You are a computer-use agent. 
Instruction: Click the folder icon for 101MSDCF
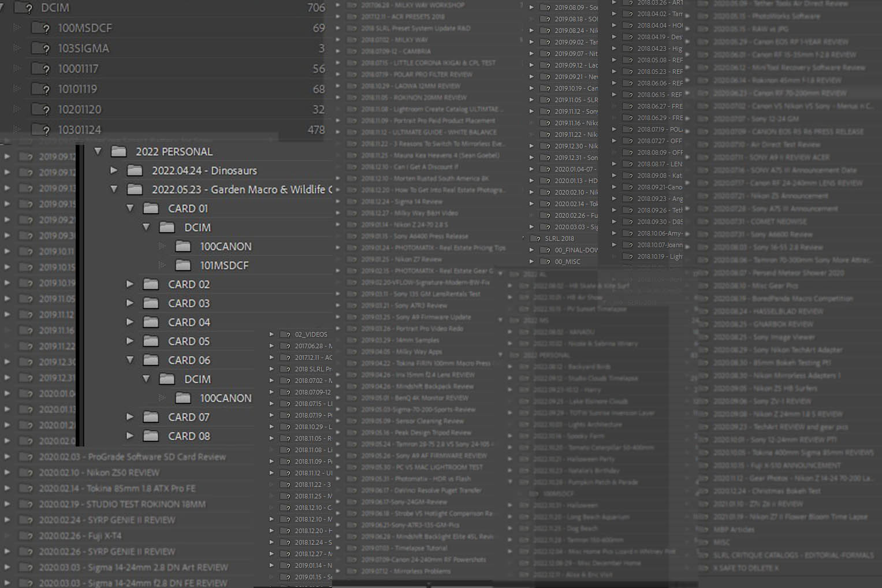pos(183,265)
